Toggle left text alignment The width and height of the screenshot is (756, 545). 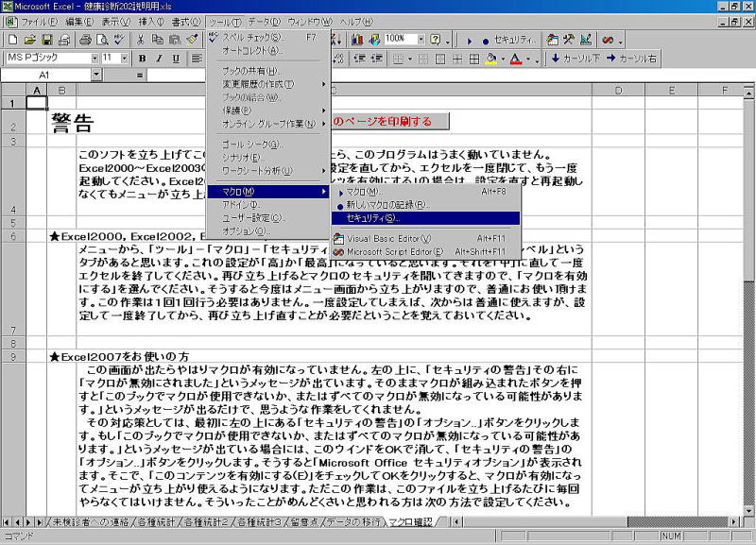coord(197,59)
